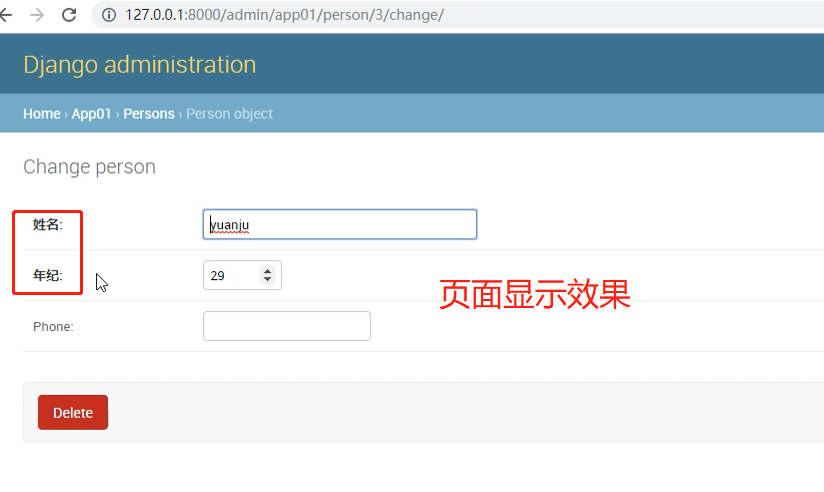Viewport: 824px width, 492px height.
Task: Open the Django administration header link
Action: 140,65
